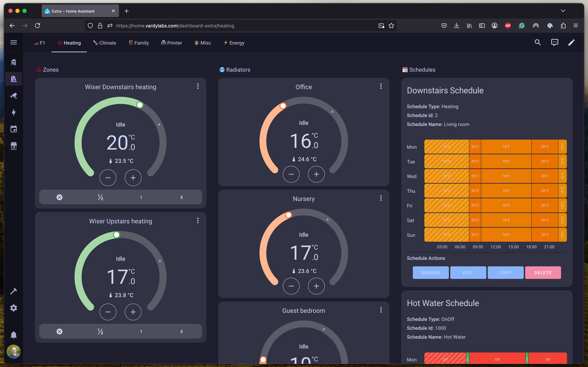The width and height of the screenshot is (588, 367).
Task: Open Office radiator three-dot menu
Action: [x=381, y=86]
